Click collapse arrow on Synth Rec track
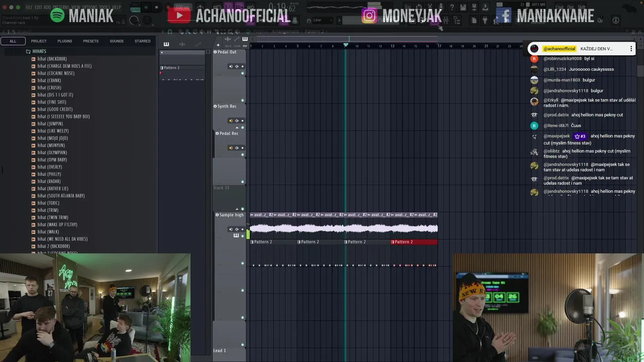The image size is (644, 362). click(x=237, y=127)
